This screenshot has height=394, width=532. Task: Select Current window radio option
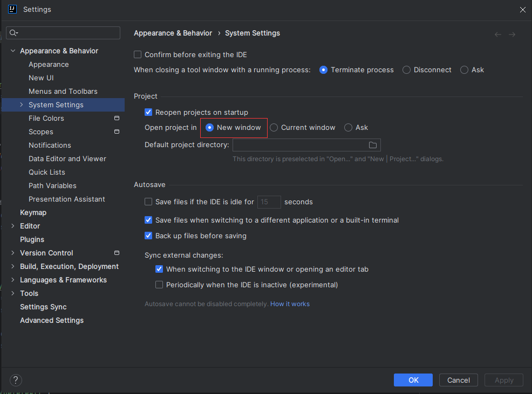tap(274, 128)
